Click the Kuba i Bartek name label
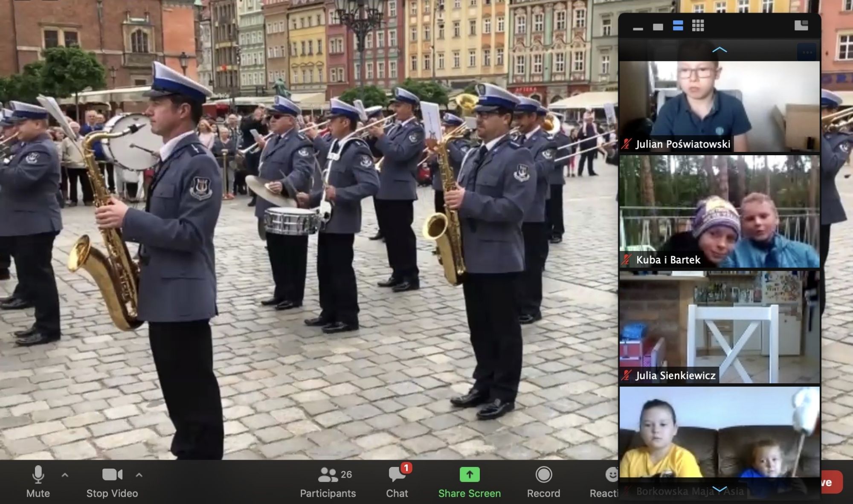Image resolution: width=853 pixels, height=504 pixels. click(x=668, y=260)
